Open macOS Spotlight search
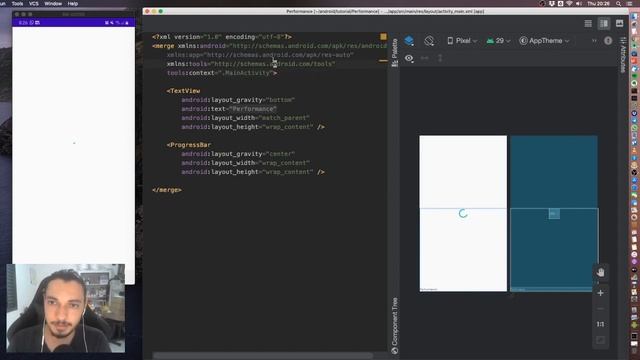Screen dimensions: 640x360 pyautogui.click(x=619, y=3)
